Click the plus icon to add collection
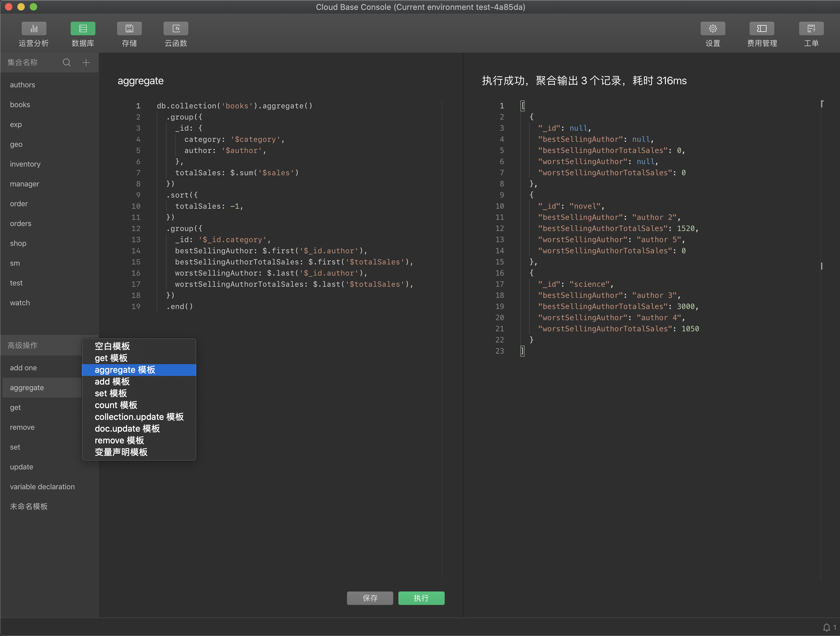Screen dimensions: 840x636 click(x=86, y=62)
